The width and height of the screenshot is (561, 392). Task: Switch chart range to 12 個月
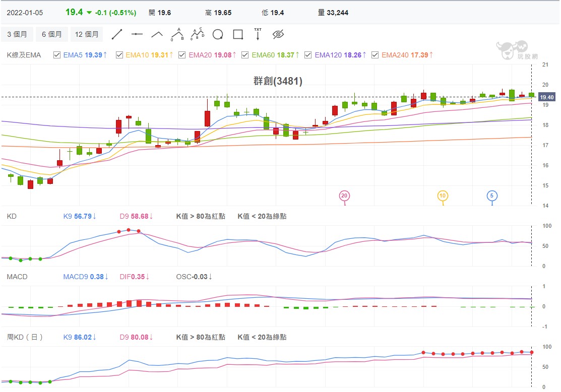pos(87,34)
